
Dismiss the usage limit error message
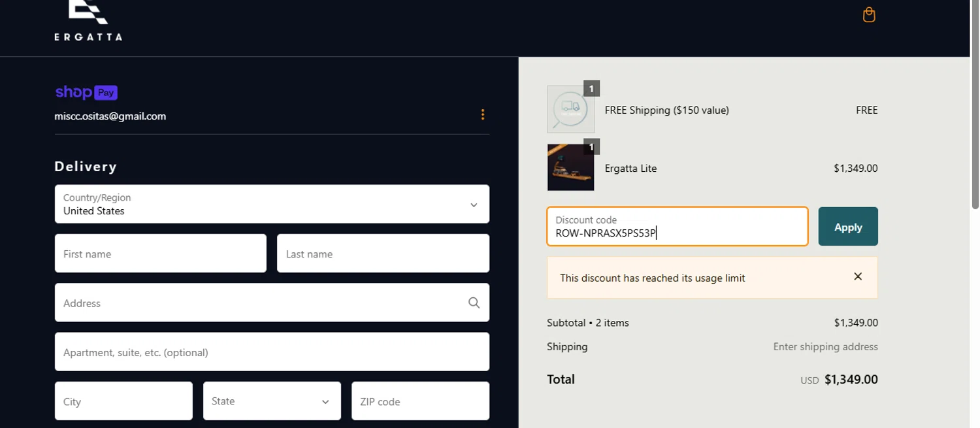(x=858, y=277)
